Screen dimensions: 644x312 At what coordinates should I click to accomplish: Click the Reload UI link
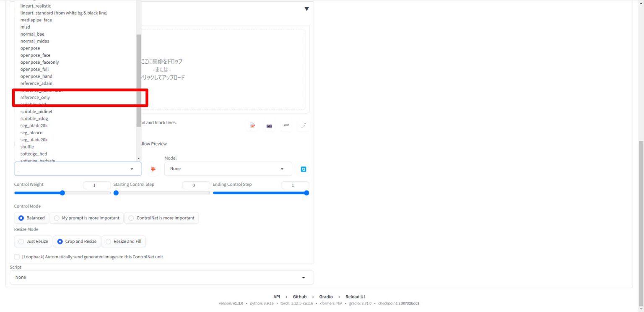click(x=355, y=296)
